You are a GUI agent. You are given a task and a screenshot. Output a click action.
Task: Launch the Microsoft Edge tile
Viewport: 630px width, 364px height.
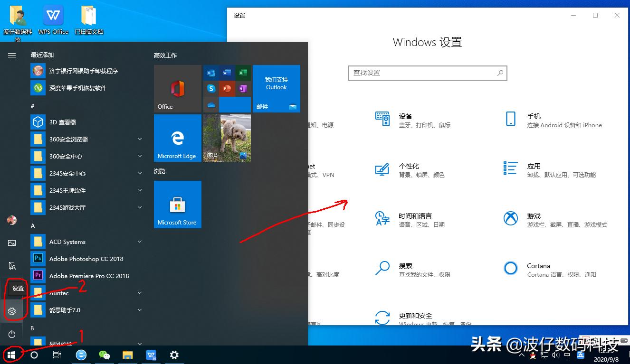(177, 138)
